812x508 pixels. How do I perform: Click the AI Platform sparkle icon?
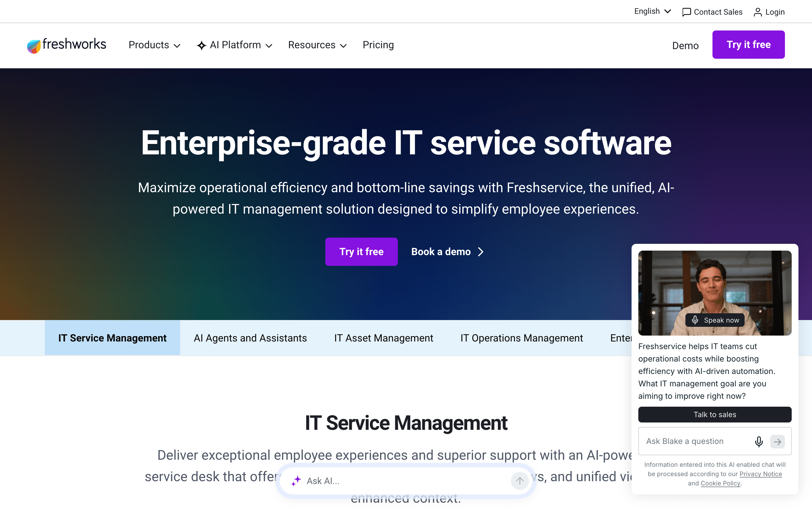click(x=201, y=45)
